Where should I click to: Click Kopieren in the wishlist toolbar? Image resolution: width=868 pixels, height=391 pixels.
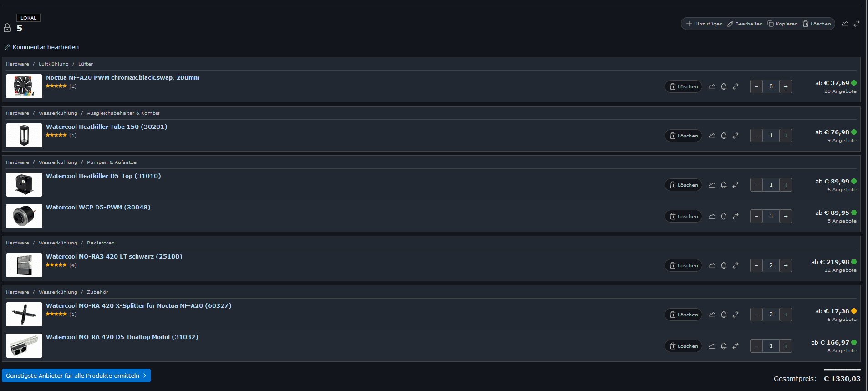pyautogui.click(x=782, y=24)
